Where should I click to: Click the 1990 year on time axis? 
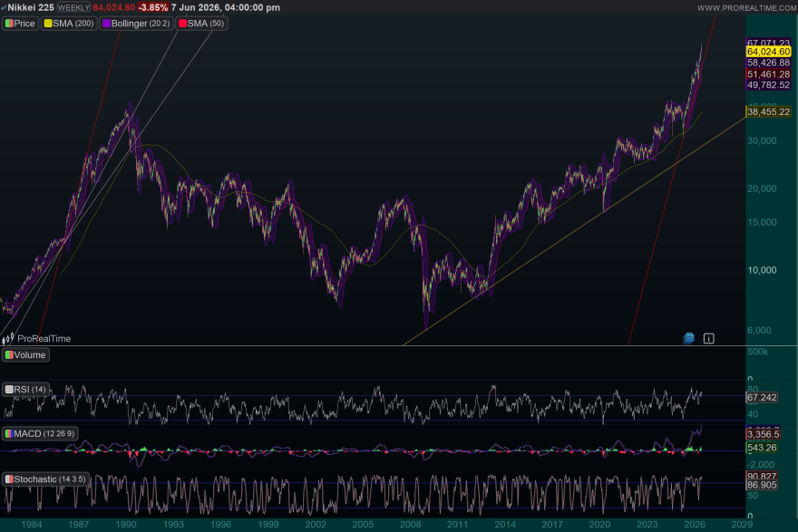(126, 525)
